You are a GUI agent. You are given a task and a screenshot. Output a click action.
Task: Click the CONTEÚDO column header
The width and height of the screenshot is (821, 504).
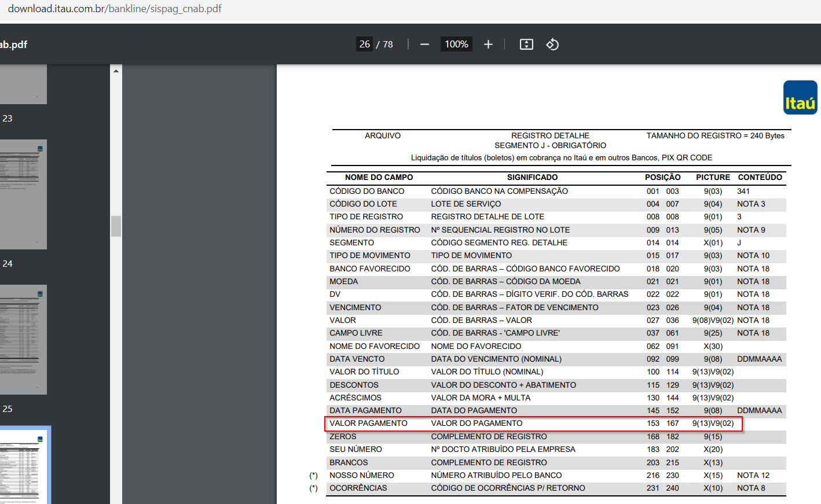pyautogui.click(x=760, y=177)
